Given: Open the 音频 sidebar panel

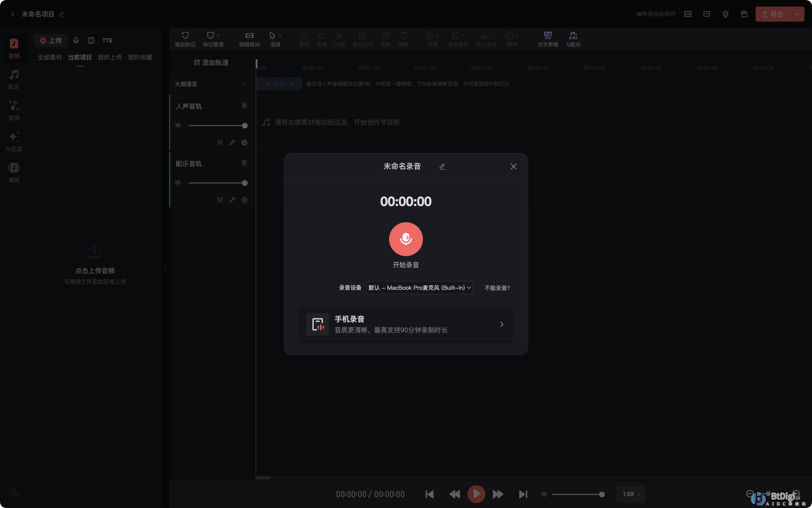Looking at the screenshot, I should tap(14, 49).
